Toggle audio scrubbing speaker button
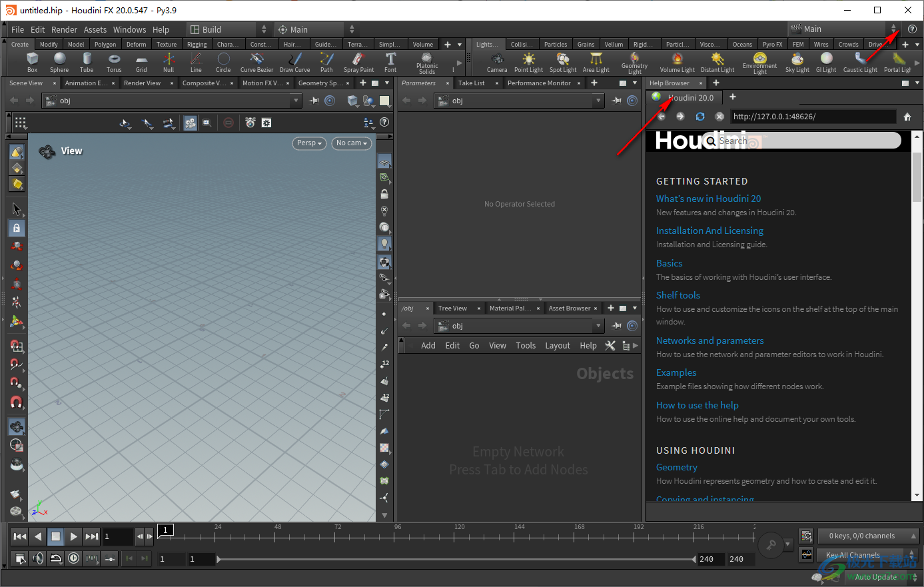The width and height of the screenshot is (924, 587). (x=38, y=558)
